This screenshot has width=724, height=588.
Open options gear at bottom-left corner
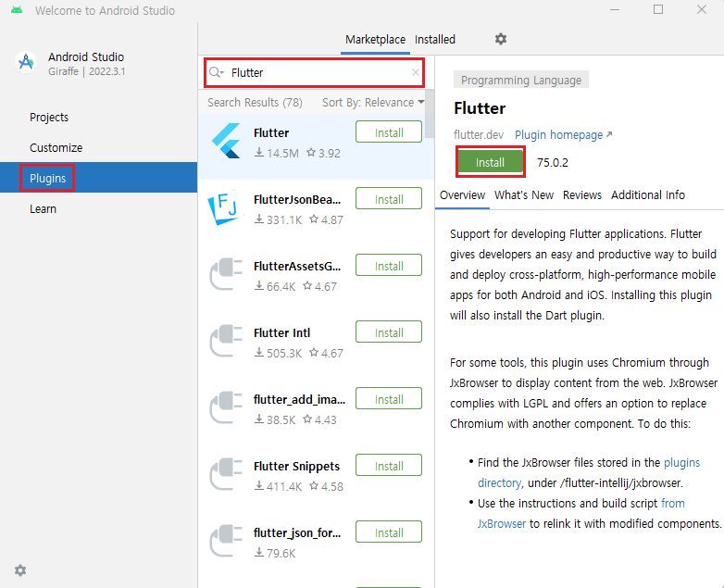click(20, 570)
